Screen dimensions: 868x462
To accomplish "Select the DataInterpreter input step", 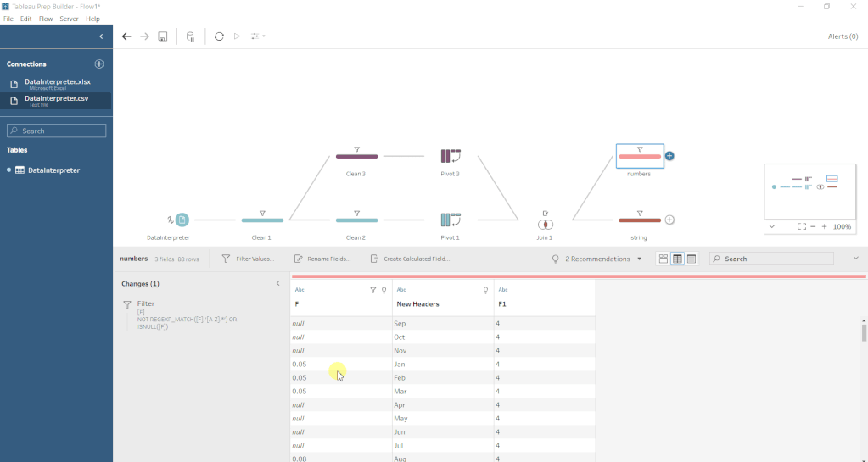I will tap(182, 220).
